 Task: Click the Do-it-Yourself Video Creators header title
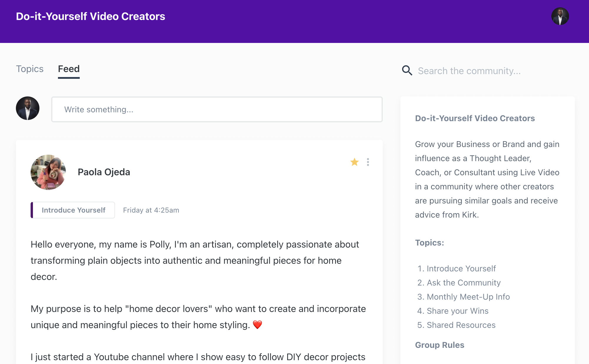click(x=91, y=16)
